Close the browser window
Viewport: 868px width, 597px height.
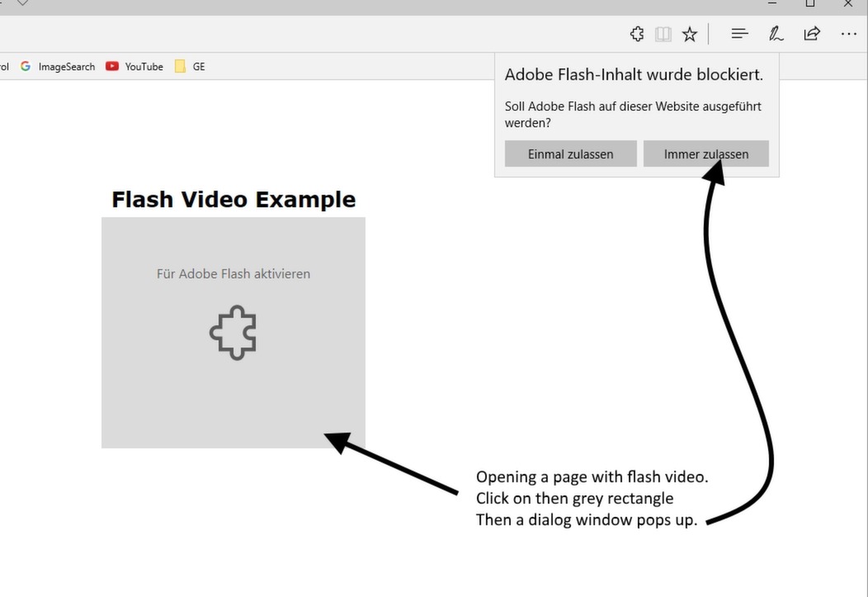pos(848,3)
